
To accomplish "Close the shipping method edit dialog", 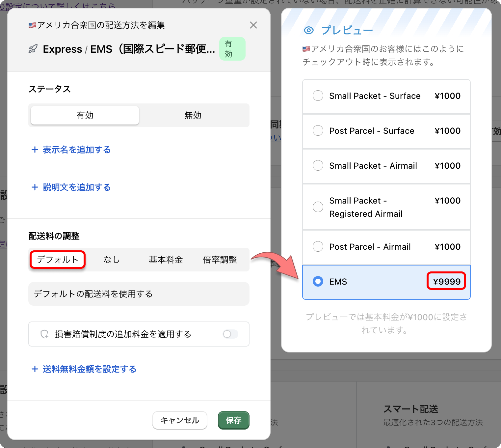I will pos(253,25).
